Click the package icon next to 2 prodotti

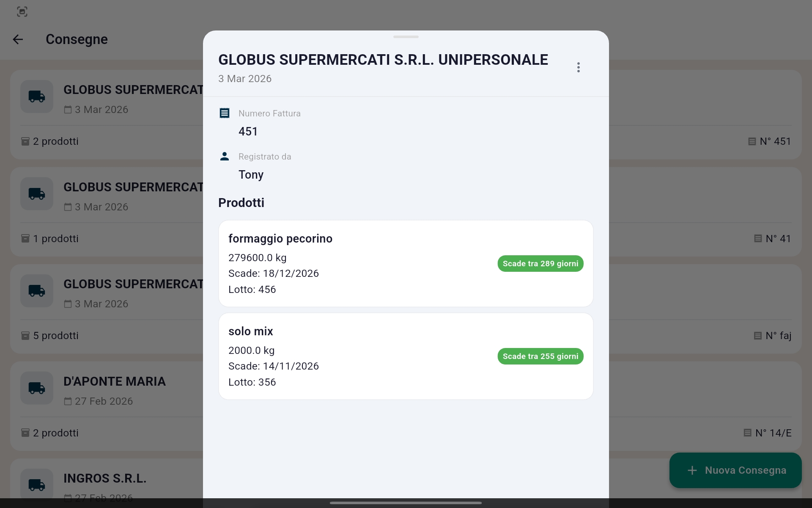click(25, 141)
